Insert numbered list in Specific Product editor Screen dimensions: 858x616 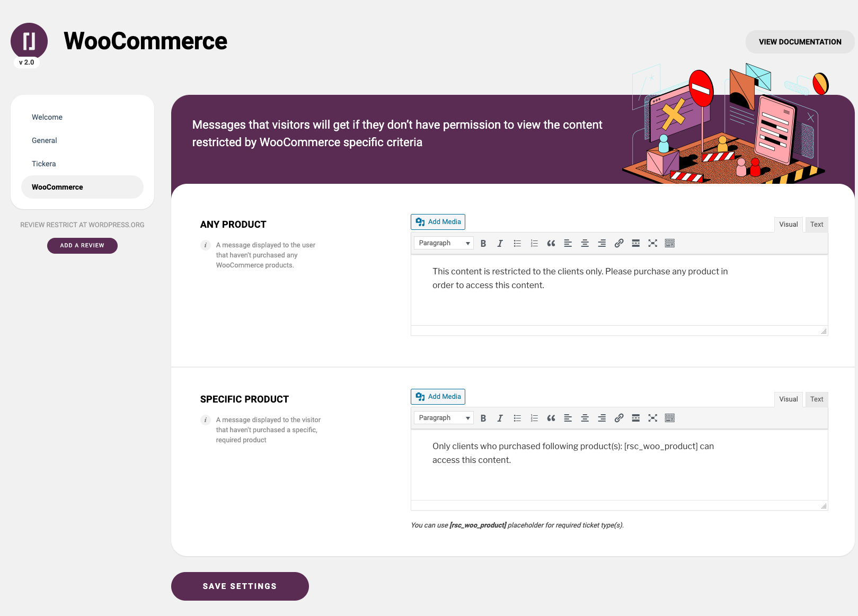534,418
